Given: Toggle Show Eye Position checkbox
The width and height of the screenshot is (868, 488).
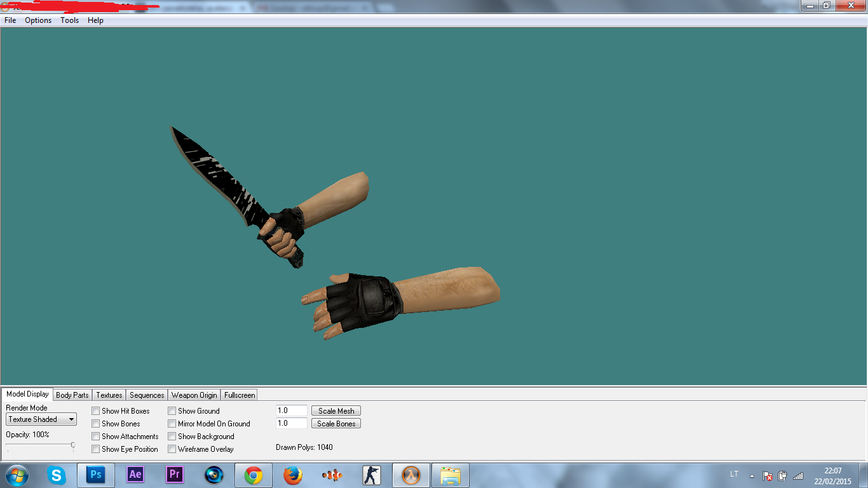Looking at the screenshot, I should tap(95, 449).
